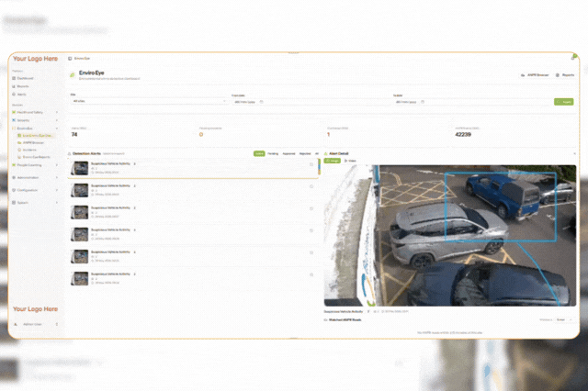Collapse the Enviro Eye sidebar section
588x391 pixels.
[35, 128]
